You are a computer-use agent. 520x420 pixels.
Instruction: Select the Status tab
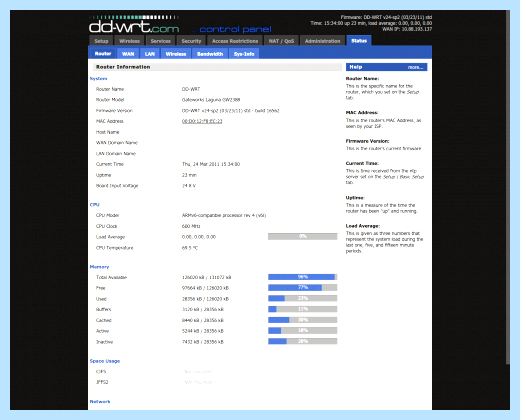(x=359, y=41)
